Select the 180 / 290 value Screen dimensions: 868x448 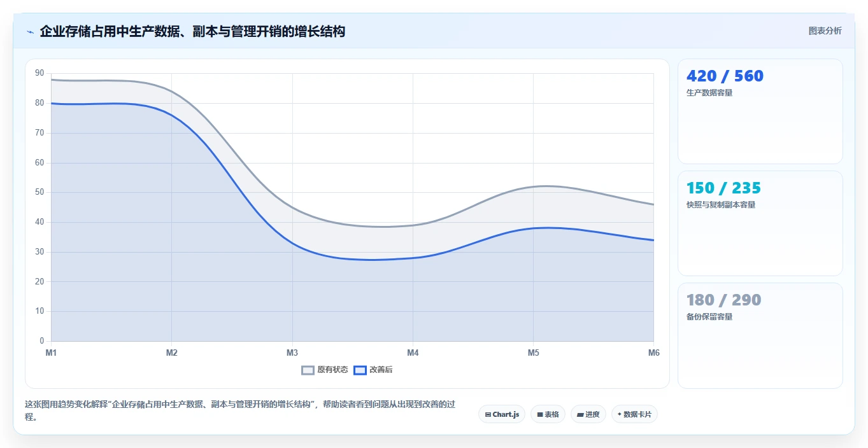(723, 300)
